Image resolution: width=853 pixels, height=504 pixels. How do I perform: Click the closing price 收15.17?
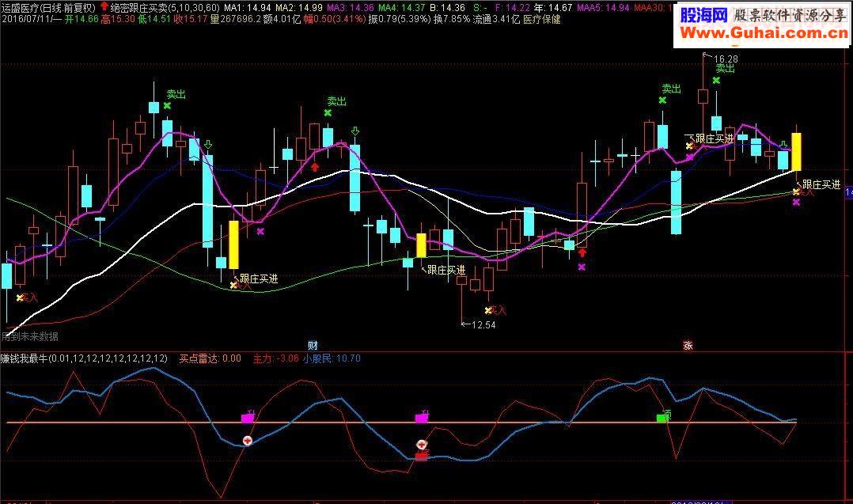click(191, 20)
